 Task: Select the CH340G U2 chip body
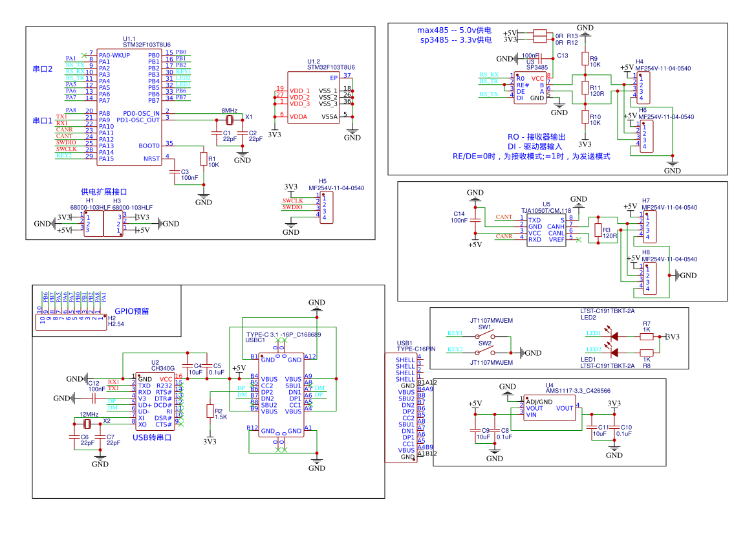click(155, 402)
